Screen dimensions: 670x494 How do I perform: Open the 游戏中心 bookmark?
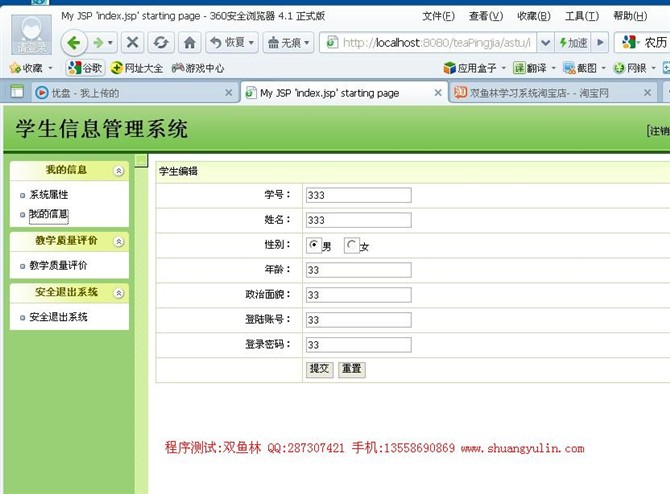click(x=198, y=68)
